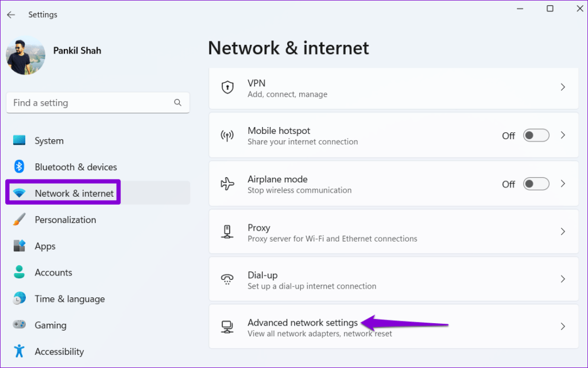Click the Dial-up phone icon
This screenshot has width=588, height=368.
coord(228,279)
